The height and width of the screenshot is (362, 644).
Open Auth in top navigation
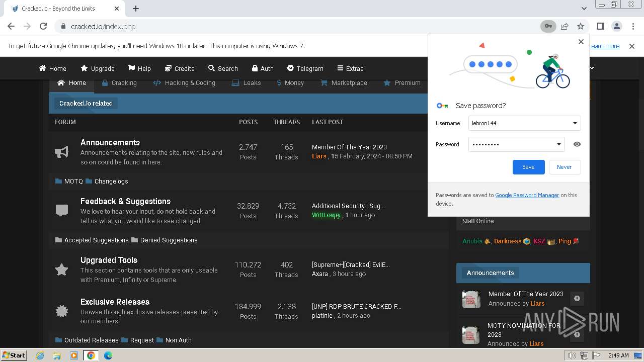point(262,68)
